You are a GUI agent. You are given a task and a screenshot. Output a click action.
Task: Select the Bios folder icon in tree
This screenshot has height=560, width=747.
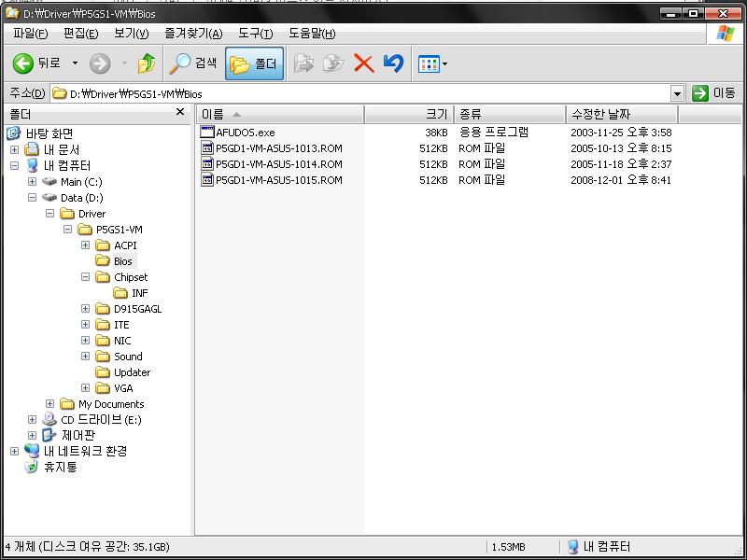pos(103,260)
